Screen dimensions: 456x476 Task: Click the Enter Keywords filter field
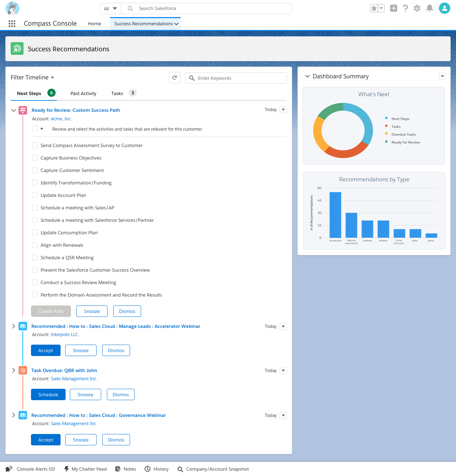click(x=236, y=78)
